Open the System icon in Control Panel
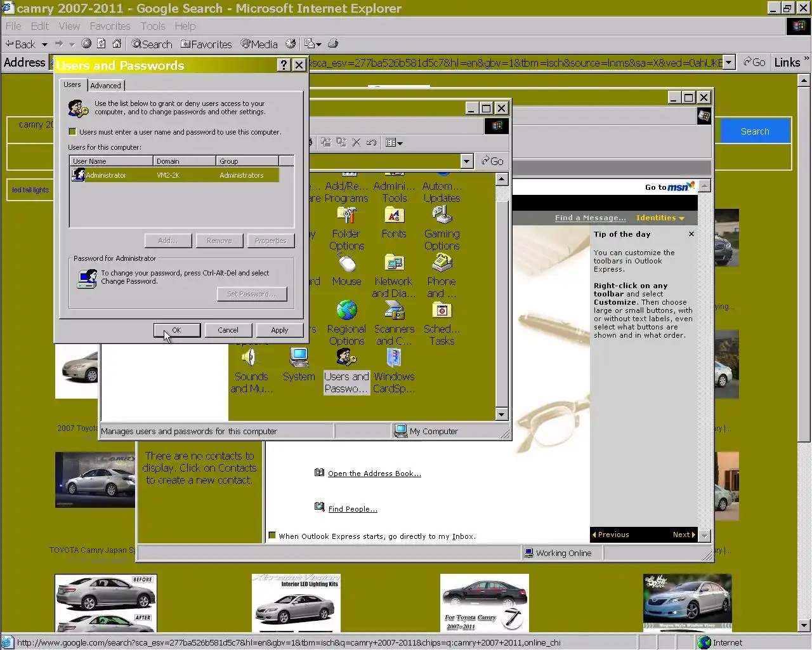The height and width of the screenshot is (650, 812). 299,365
